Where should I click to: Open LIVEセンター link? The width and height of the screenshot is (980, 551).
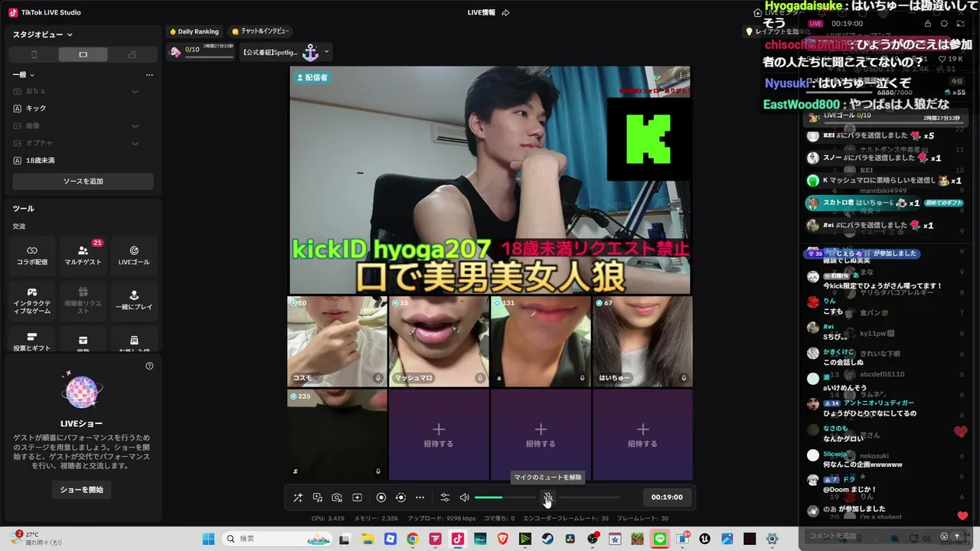pos(778,12)
